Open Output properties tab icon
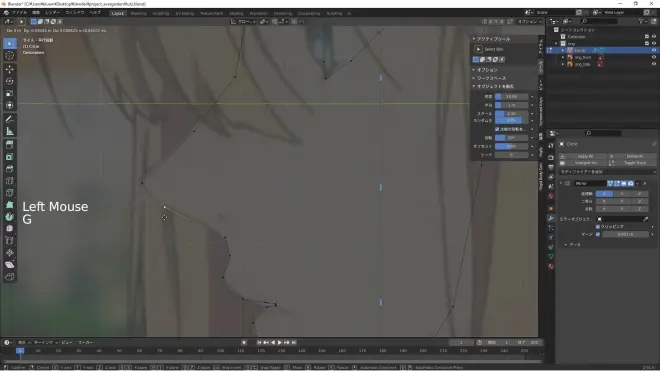The height and width of the screenshot is (371, 660). [x=551, y=167]
